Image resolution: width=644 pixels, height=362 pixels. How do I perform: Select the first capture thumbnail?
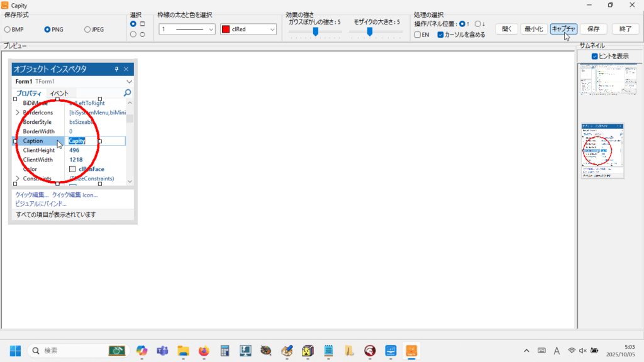pos(602,89)
